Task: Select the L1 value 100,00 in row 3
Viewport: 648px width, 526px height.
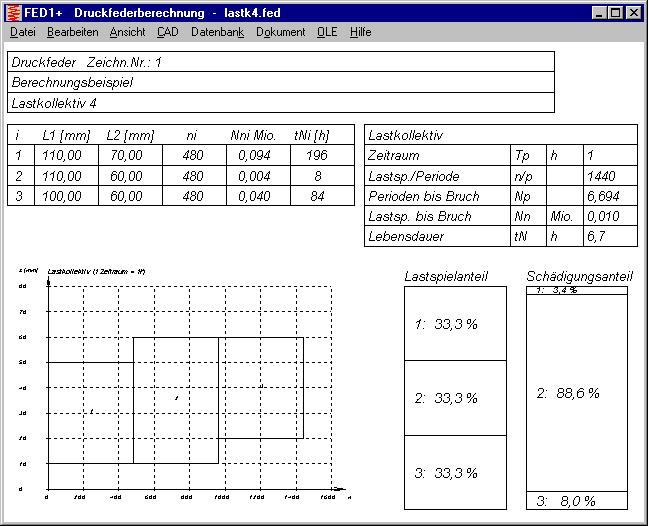Action: [62, 196]
